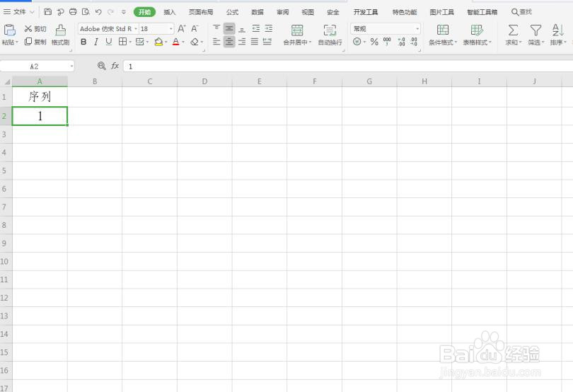This screenshot has width=573, height=392.
Task: Open the font color dropdown arrow
Action: pyautogui.click(x=183, y=42)
